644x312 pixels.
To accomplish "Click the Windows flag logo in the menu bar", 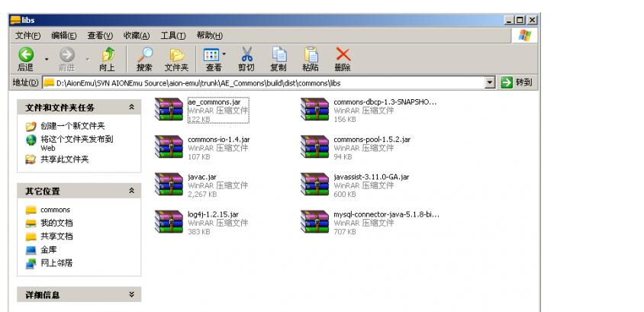I will (524, 35).
